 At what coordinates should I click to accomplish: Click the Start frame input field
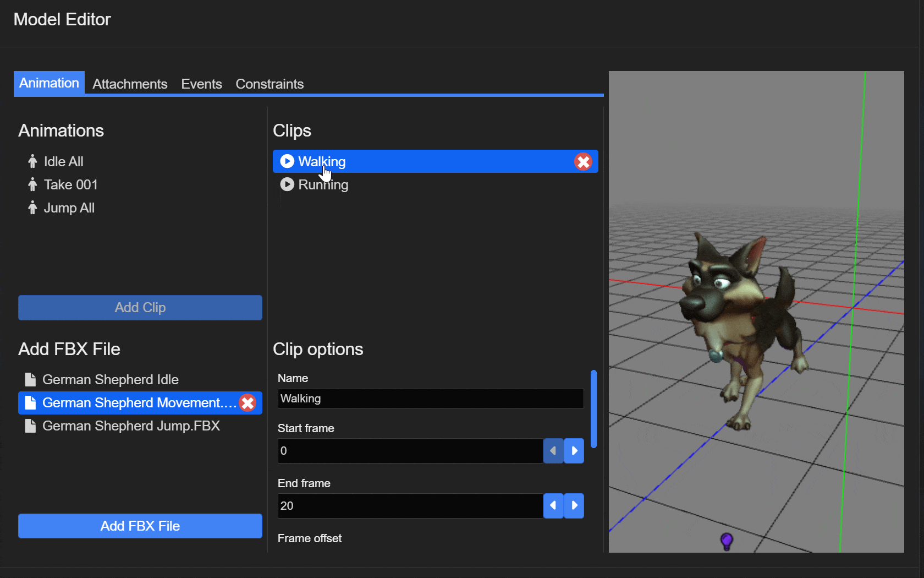click(410, 451)
